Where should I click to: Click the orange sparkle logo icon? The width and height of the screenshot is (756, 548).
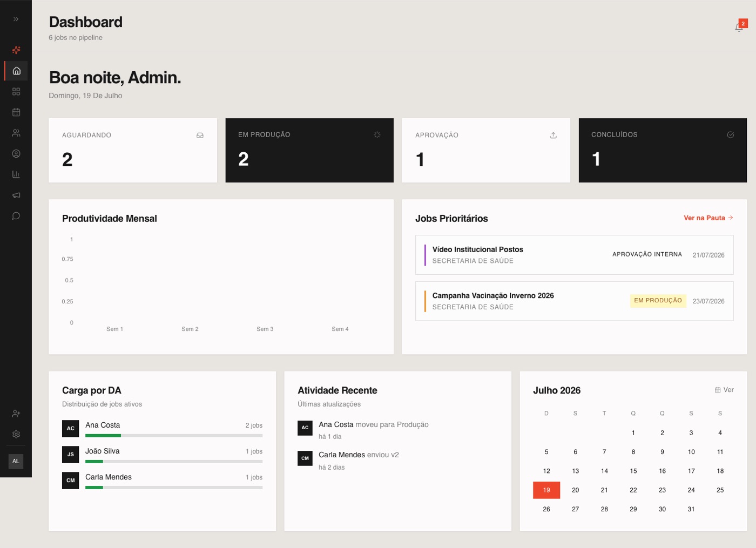[x=16, y=50]
